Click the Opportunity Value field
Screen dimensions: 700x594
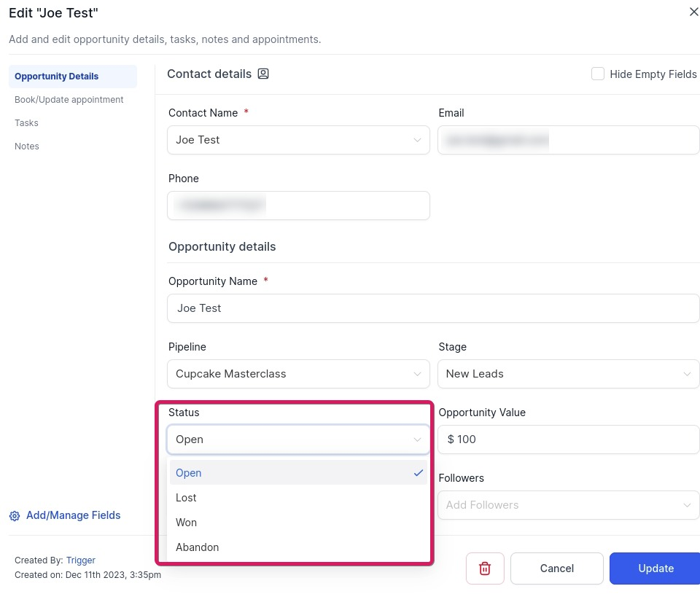click(568, 439)
